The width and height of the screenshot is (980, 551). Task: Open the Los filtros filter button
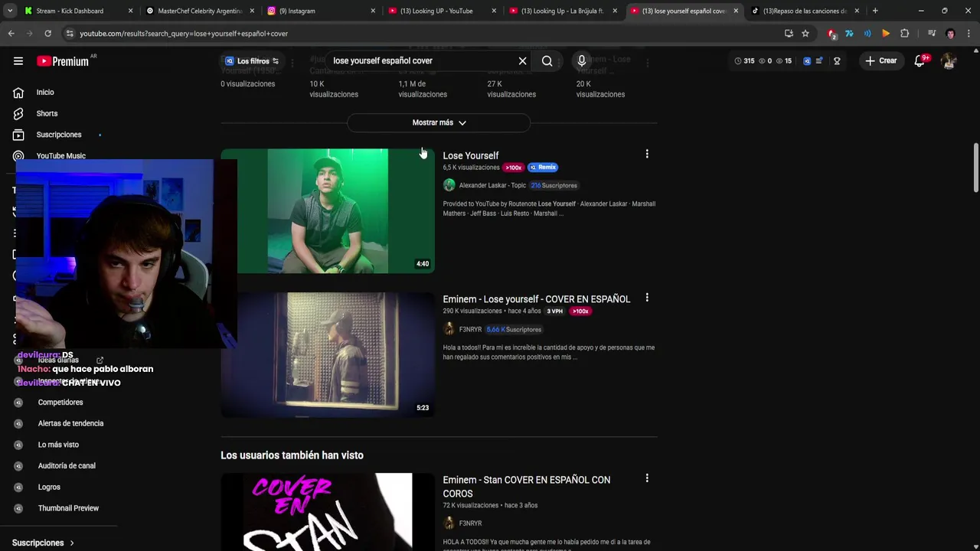coord(251,61)
